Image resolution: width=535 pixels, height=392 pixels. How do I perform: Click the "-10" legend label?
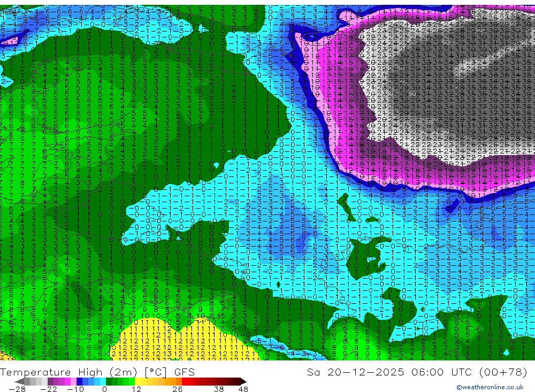point(75,389)
